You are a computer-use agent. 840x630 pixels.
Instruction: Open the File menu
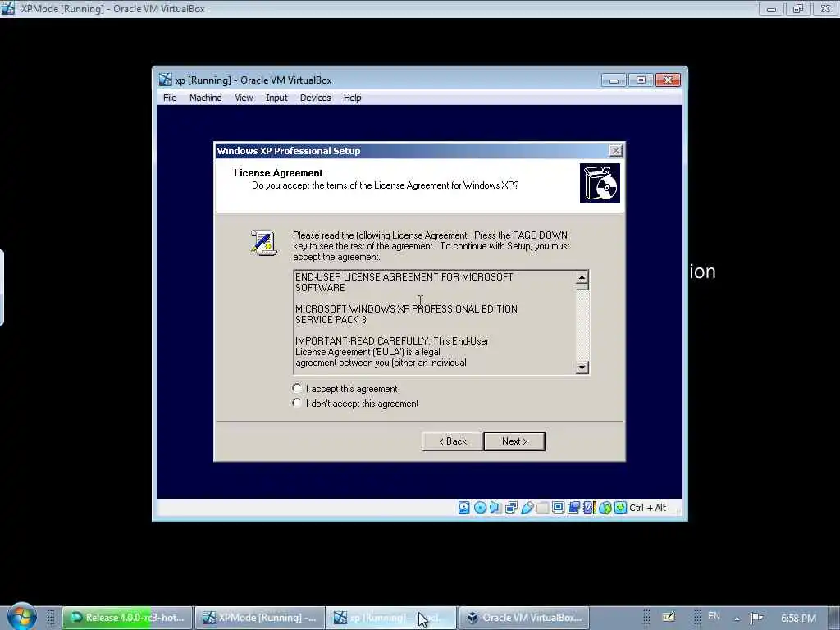[170, 98]
